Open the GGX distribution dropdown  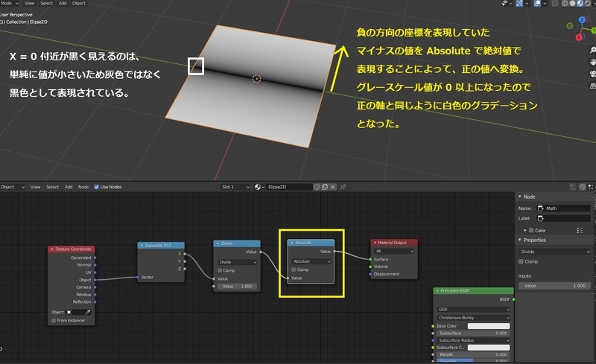[473, 309]
